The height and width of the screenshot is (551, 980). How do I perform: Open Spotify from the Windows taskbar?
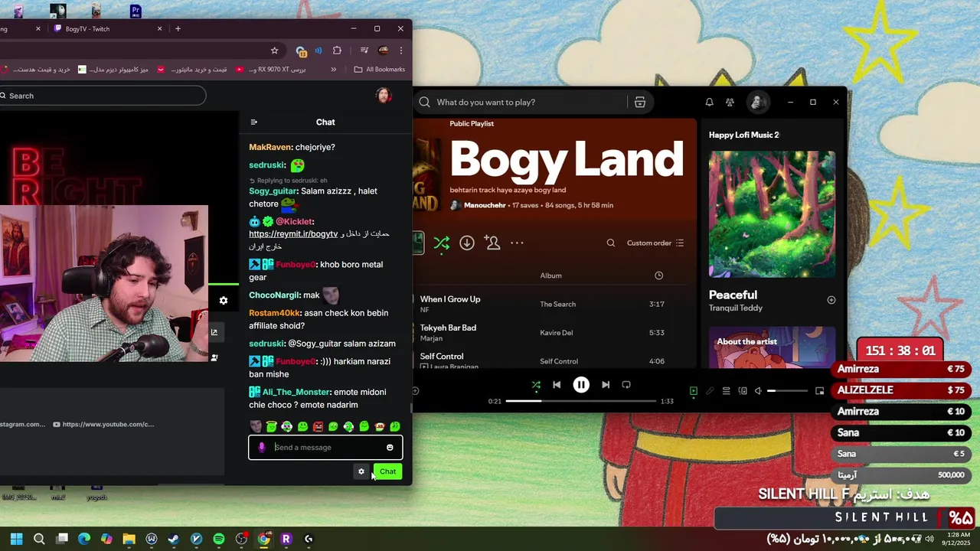click(219, 539)
